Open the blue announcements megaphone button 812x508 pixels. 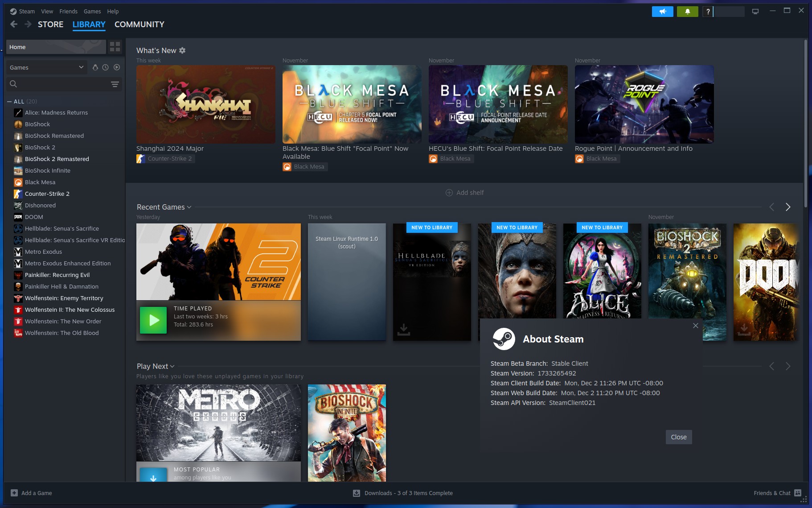662,12
